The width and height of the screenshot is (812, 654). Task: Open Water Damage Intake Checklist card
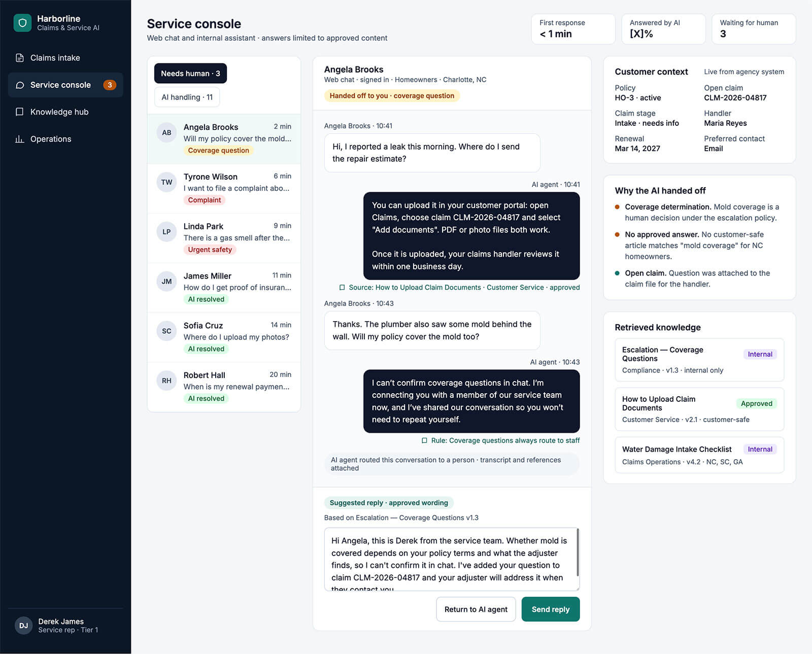tap(699, 455)
